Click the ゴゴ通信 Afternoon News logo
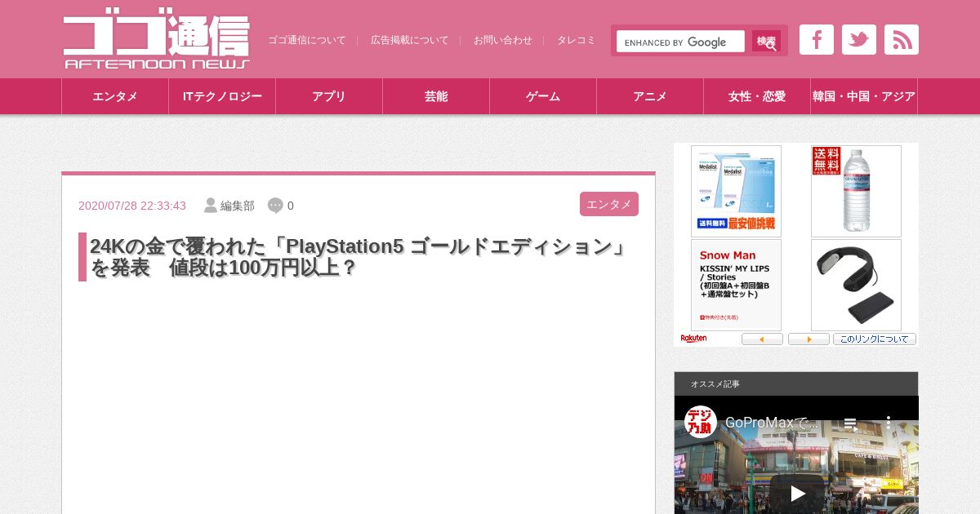This screenshot has width=980, height=514. (x=156, y=40)
